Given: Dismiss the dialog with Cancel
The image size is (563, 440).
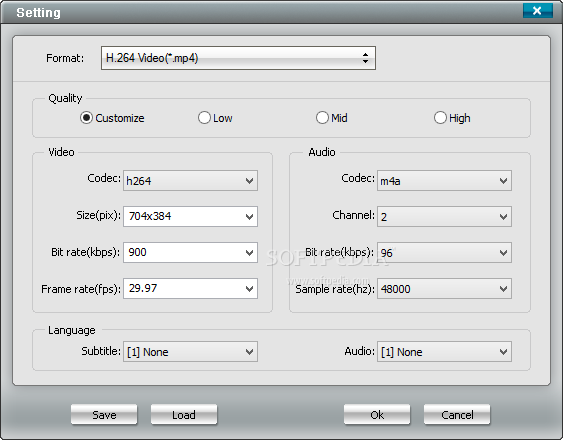Looking at the screenshot, I should (457, 414).
